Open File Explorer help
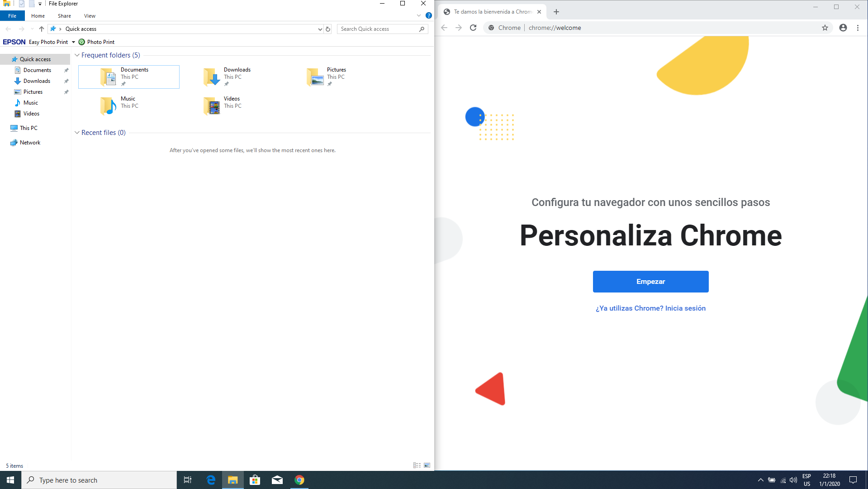 (429, 16)
